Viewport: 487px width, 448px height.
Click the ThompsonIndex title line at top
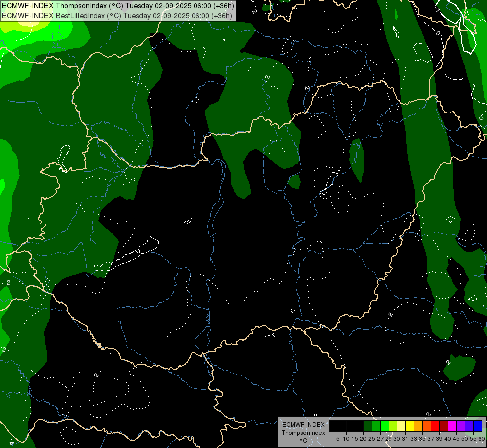[x=118, y=5]
